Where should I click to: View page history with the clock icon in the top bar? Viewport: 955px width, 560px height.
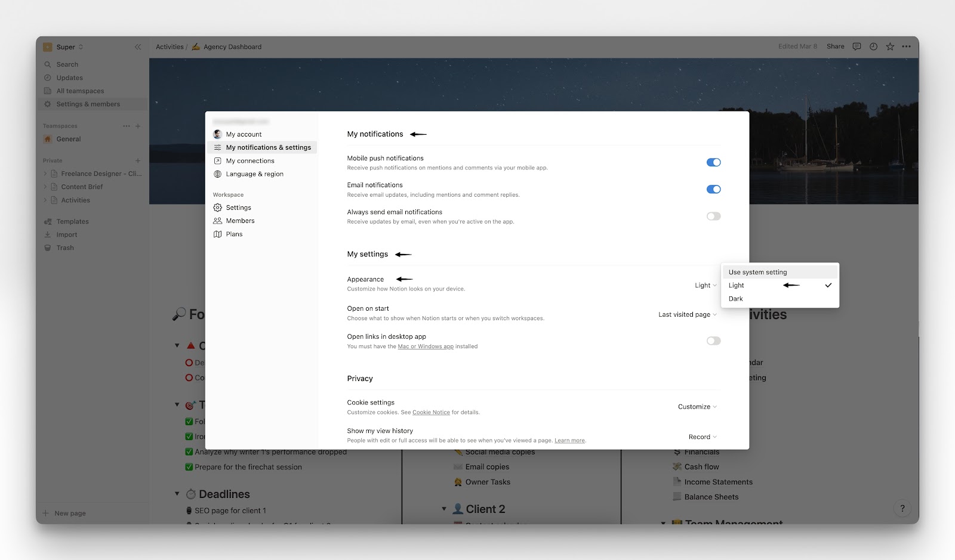(x=873, y=47)
